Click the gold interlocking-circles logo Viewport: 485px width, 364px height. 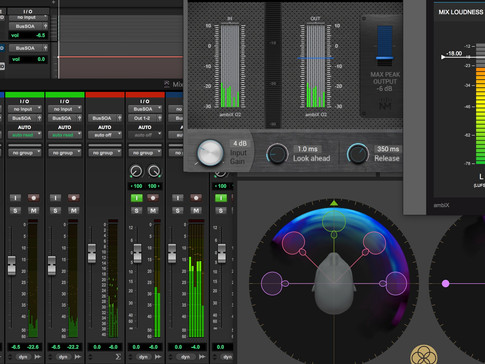424,355
